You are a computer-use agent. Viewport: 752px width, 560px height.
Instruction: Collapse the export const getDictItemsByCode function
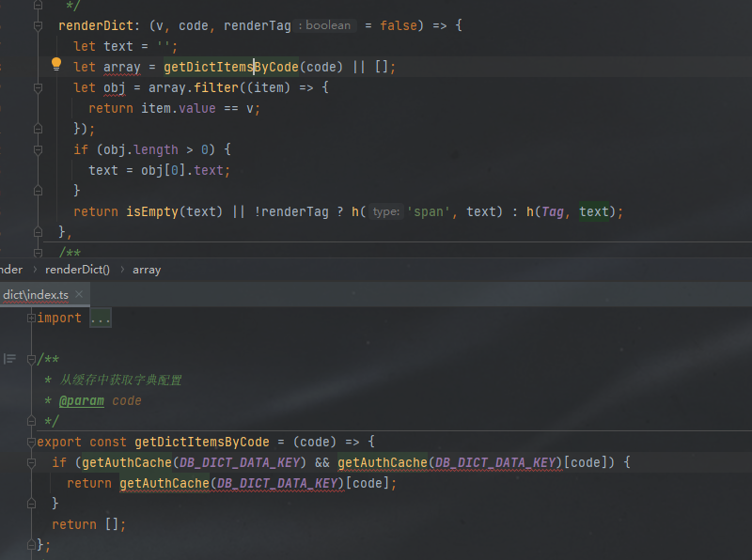point(31,442)
